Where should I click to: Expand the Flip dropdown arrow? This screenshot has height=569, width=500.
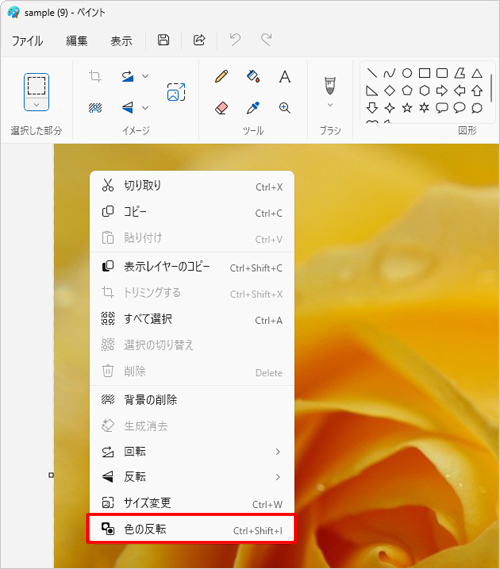click(145, 108)
